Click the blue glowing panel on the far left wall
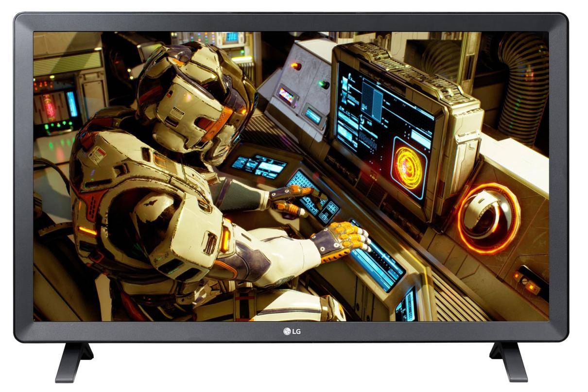 tap(72, 104)
